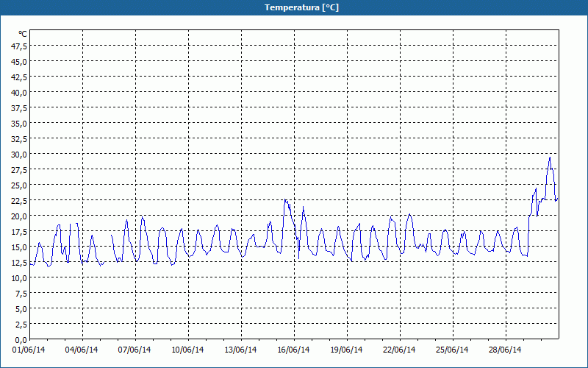Viewport: 588px width, 368px height.
Task: Click the 01/06/14 date label
Action: click(x=29, y=350)
